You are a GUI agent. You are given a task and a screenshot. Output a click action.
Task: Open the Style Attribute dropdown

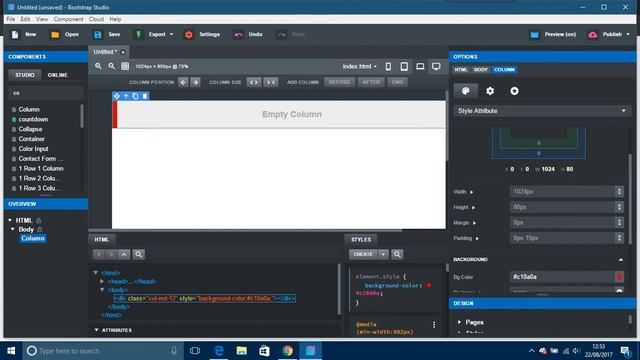tap(542, 111)
